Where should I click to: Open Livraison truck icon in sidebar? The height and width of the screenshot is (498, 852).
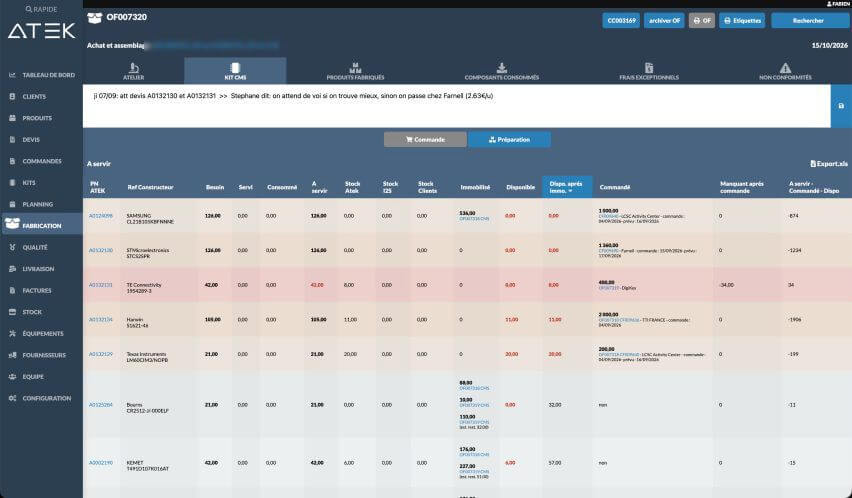pyautogui.click(x=12, y=269)
